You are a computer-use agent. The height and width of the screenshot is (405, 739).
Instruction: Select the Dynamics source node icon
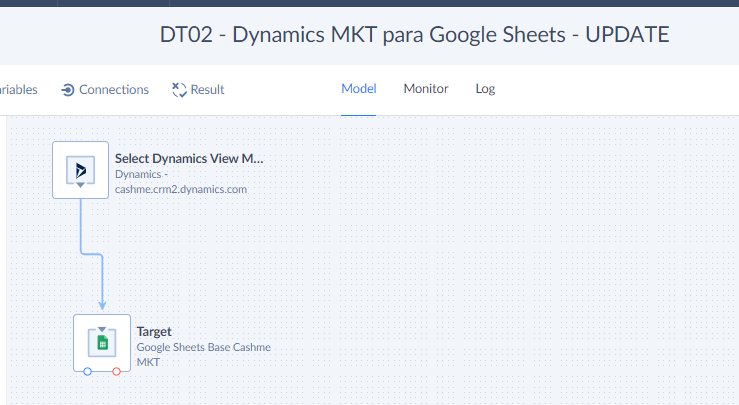tap(81, 170)
